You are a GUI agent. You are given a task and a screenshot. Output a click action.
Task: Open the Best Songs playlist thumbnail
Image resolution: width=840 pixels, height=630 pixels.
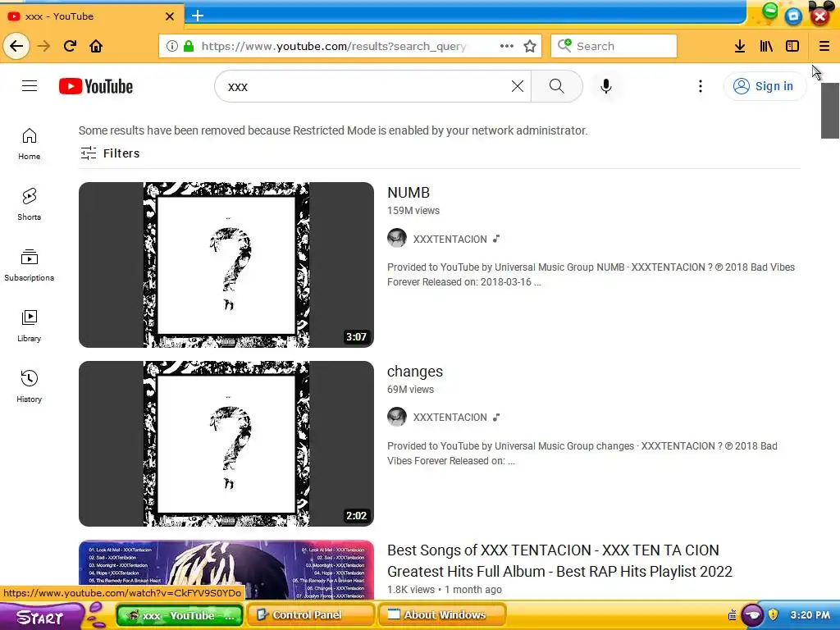(226, 569)
